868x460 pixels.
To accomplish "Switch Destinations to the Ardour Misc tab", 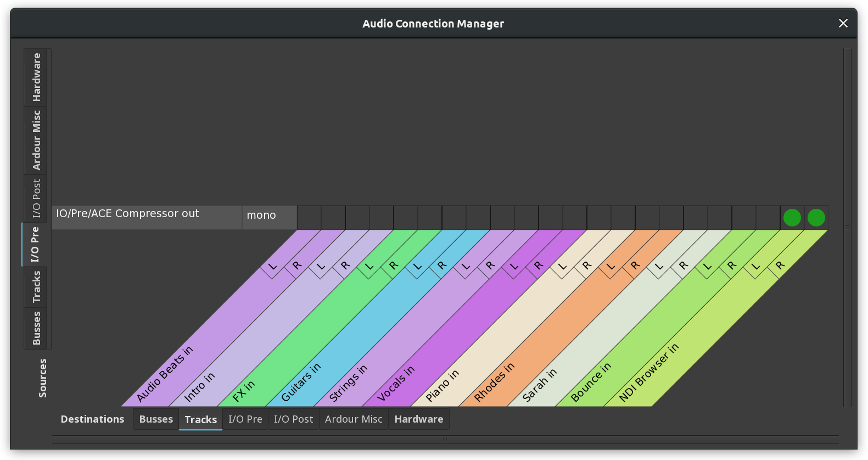I will tap(354, 419).
